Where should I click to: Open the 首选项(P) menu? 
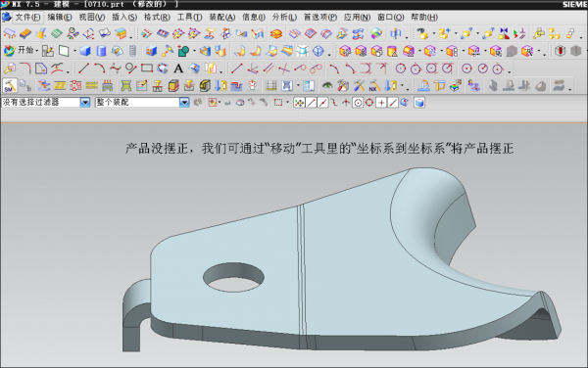(319, 18)
